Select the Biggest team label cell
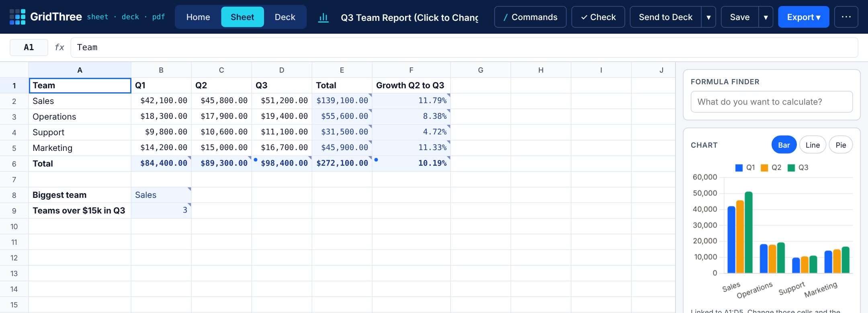This screenshot has width=868, height=313. [x=80, y=195]
